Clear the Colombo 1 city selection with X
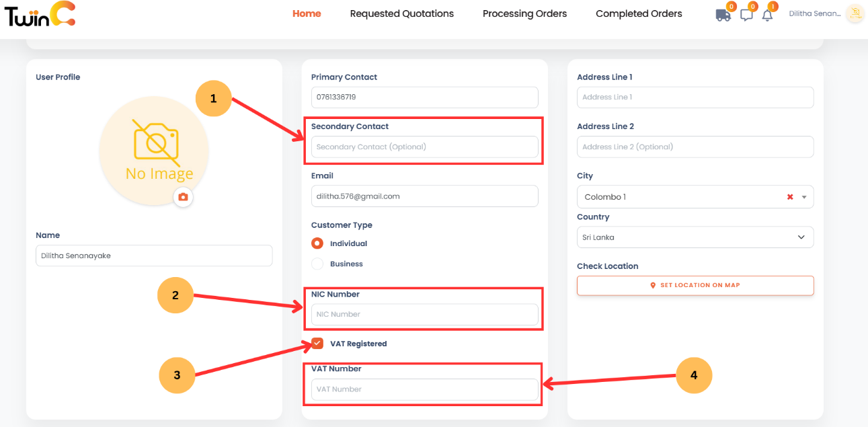 (789, 196)
